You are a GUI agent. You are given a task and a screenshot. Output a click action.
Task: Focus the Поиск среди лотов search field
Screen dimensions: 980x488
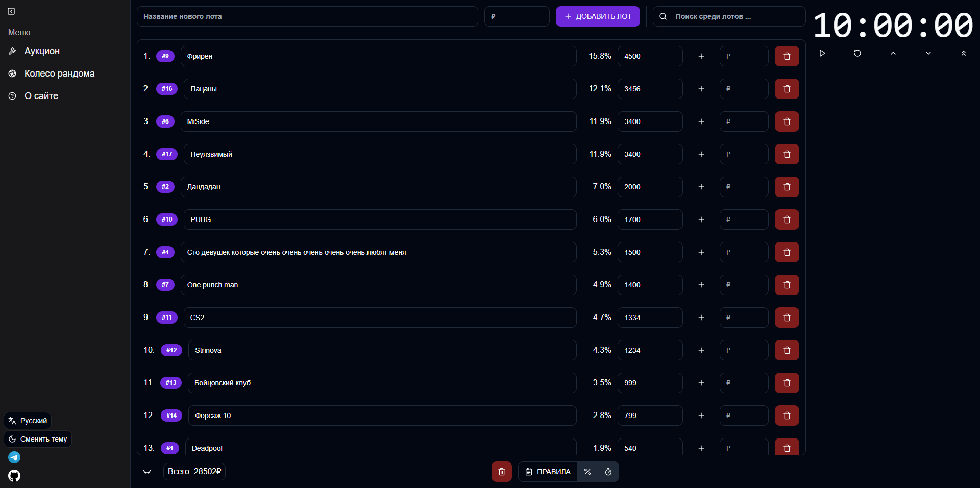tap(735, 16)
